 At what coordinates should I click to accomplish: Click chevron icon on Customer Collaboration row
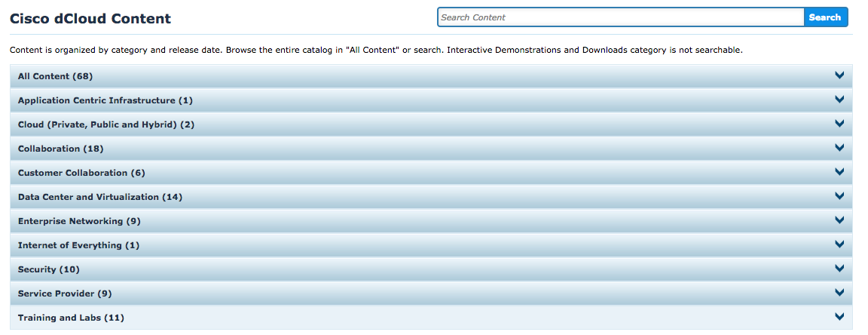[x=839, y=172]
